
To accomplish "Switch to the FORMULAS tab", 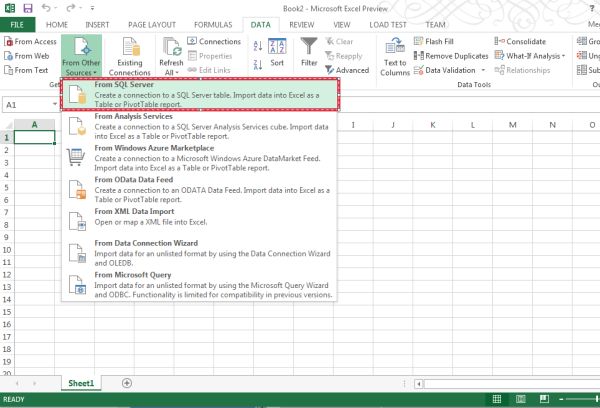I will (213, 25).
